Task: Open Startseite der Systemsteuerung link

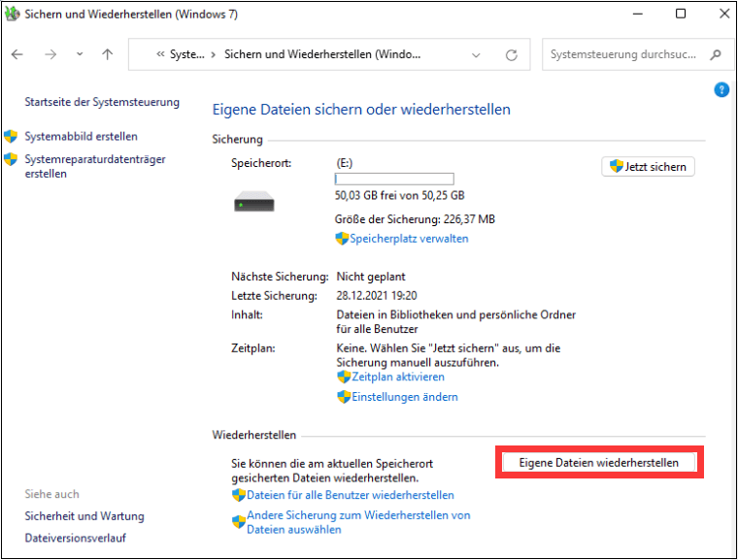Action: [102, 102]
